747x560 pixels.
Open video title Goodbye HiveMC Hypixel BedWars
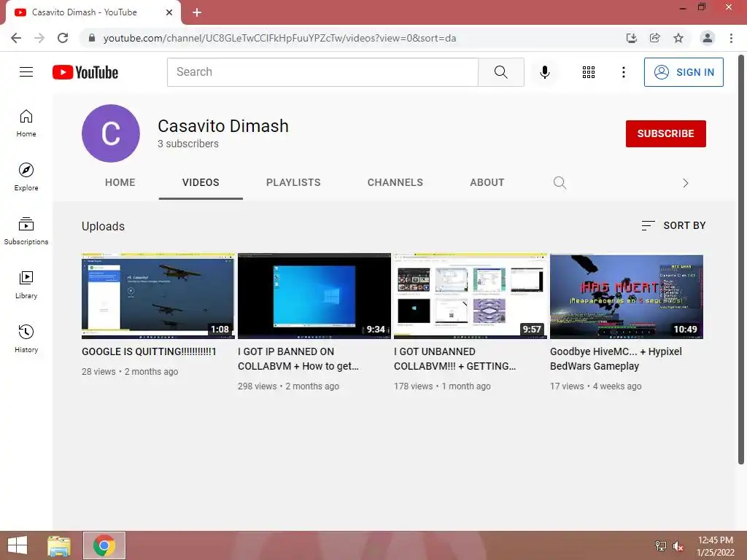pyautogui.click(x=616, y=359)
